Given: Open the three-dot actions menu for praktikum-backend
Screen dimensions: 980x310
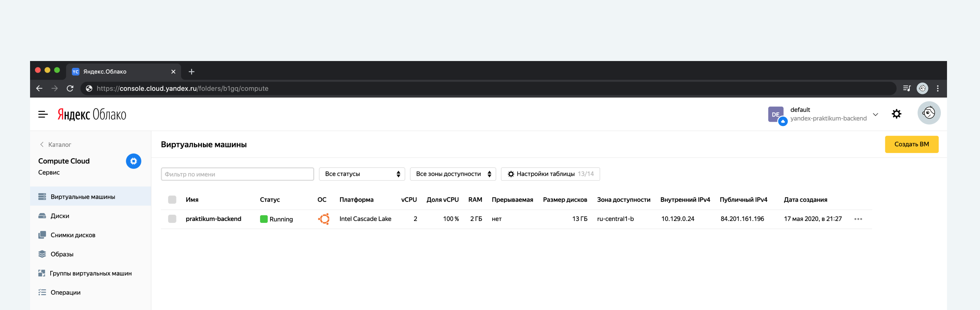Looking at the screenshot, I should coord(858,219).
